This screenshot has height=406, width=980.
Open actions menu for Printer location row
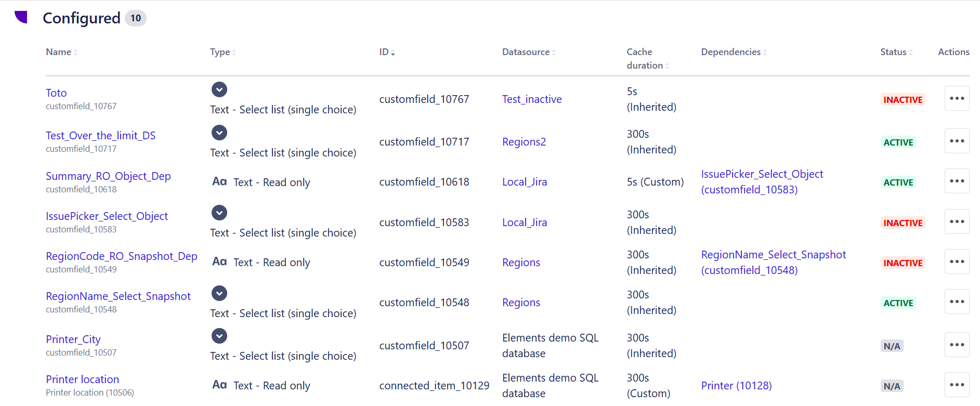[957, 385]
